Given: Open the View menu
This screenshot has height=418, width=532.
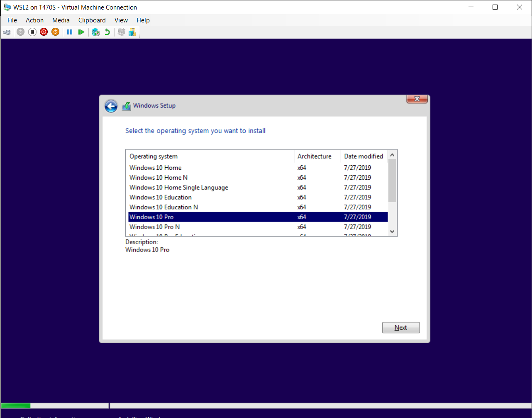Looking at the screenshot, I should tap(121, 20).
